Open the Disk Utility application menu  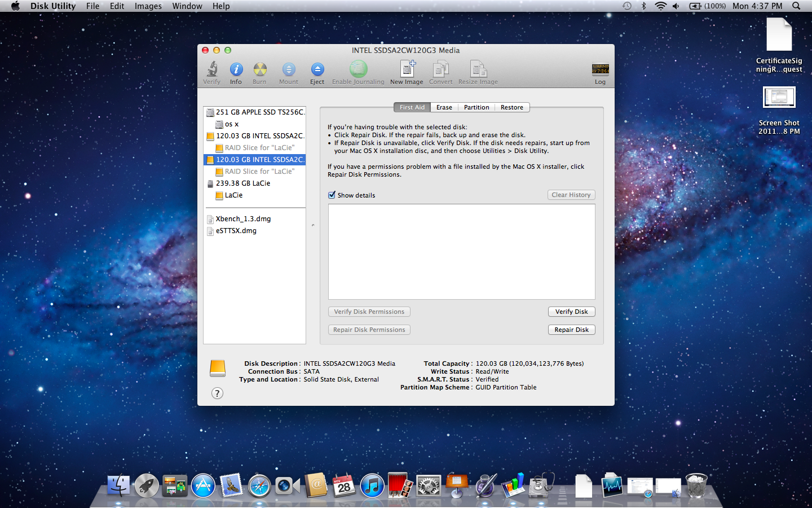click(53, 6)
